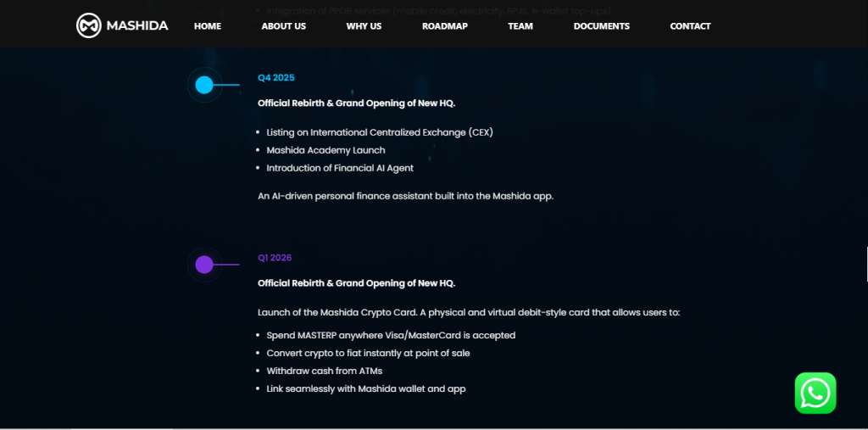Click the Mashida logo icon
The image size is (868, 430).
pyautogui.click(x=89, y=25)
